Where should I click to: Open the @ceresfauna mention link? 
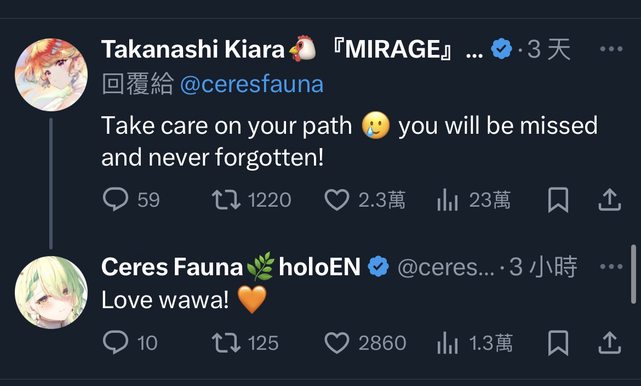pos(252,84)
